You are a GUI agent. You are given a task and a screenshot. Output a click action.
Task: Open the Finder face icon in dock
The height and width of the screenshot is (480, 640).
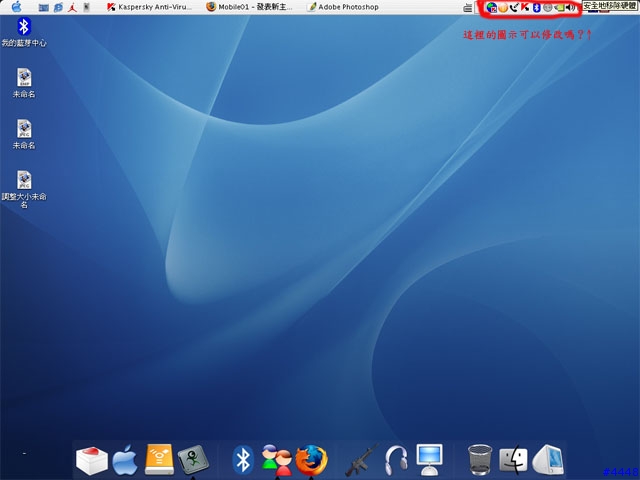pyautogui.click(x=513, y=460)
